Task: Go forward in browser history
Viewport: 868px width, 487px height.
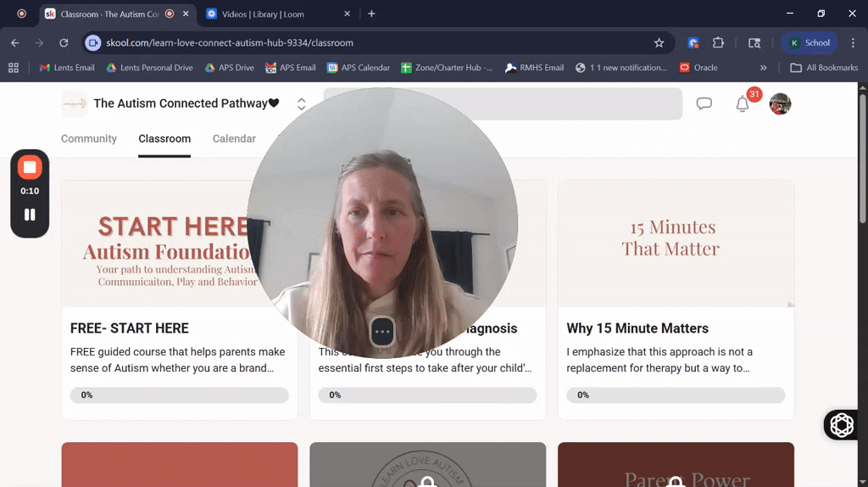Action: (39, 42)
